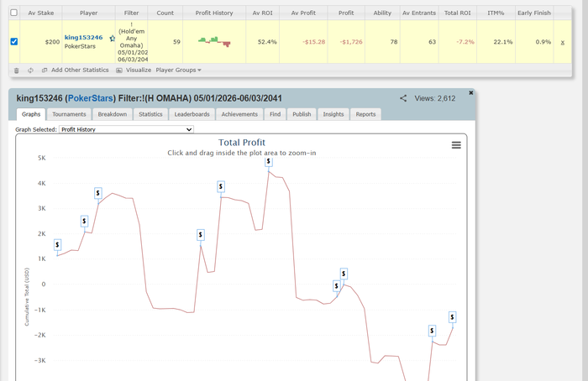Sort by ITM% column header
588x381 pixels.
click(496, 13)
